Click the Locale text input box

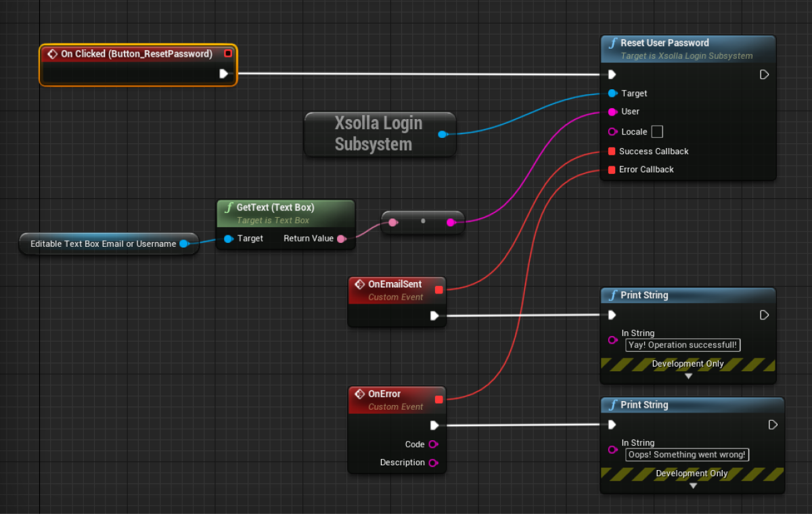click(x=656, y=132)
